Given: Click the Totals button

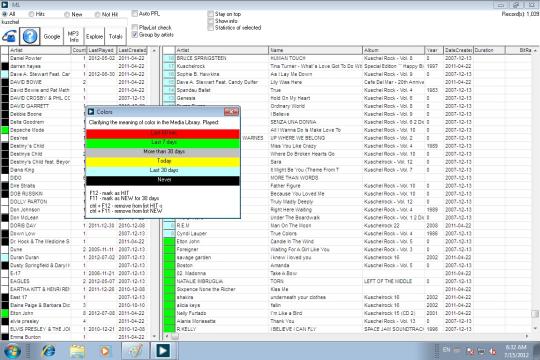Looking at the screenshot, I should click(115, 36).
